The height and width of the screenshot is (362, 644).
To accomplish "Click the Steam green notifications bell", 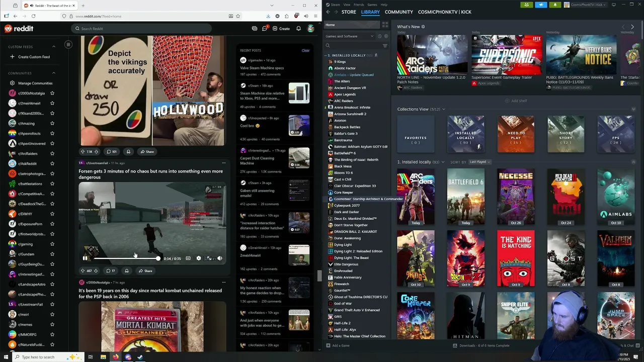I will tap(555, 5).
